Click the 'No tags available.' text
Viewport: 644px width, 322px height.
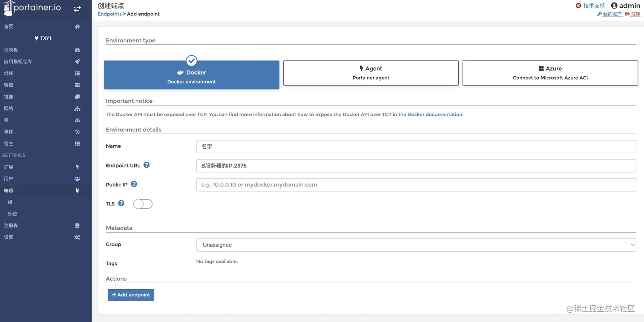(x=217, y=262)
